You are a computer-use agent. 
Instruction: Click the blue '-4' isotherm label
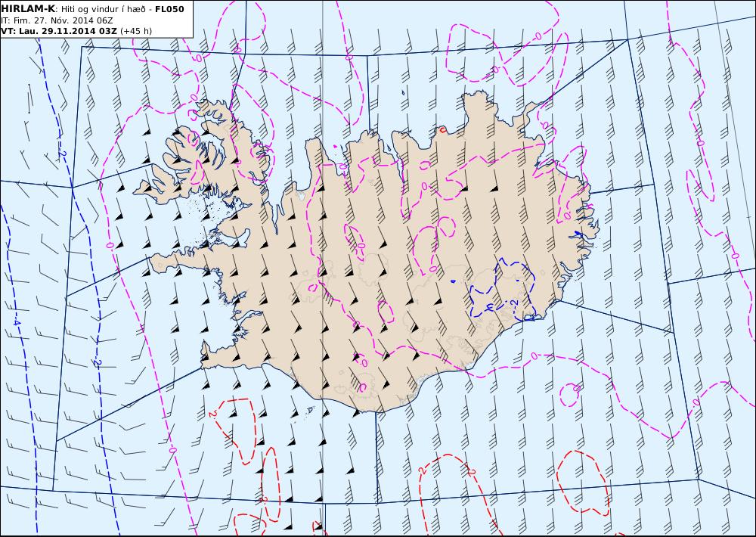point(17,322)
